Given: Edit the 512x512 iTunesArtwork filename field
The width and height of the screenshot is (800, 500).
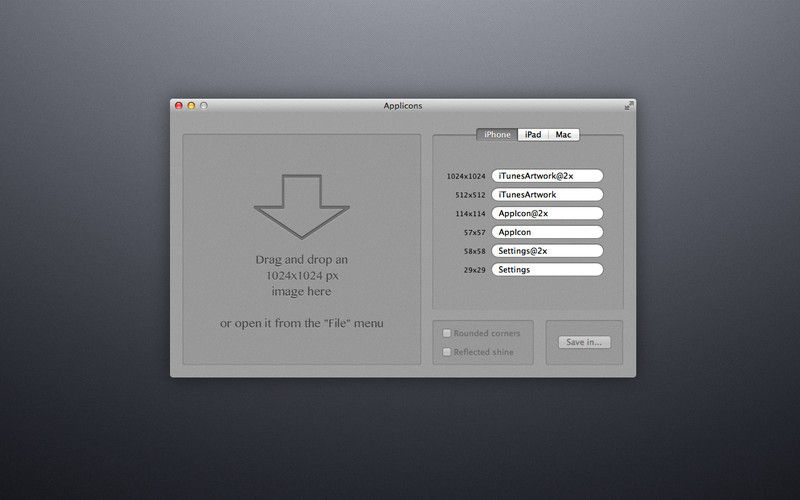Looking at the screenshot, I should tap(547, 194).
